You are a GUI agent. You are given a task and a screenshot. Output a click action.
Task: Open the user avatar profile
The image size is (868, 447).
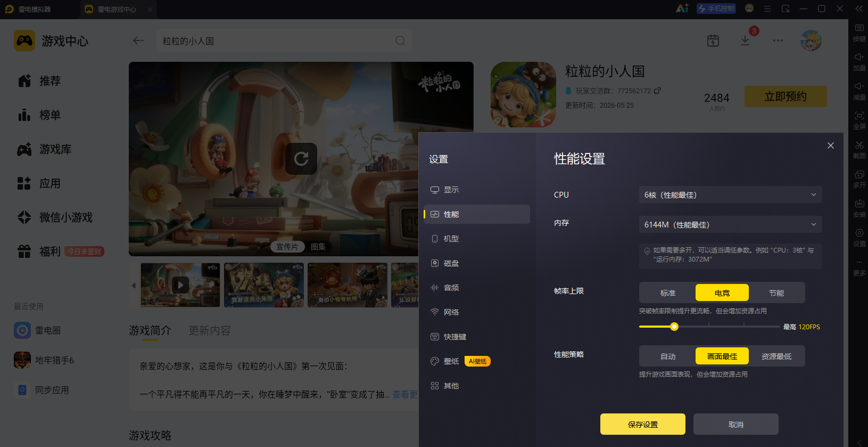(811, 40)
